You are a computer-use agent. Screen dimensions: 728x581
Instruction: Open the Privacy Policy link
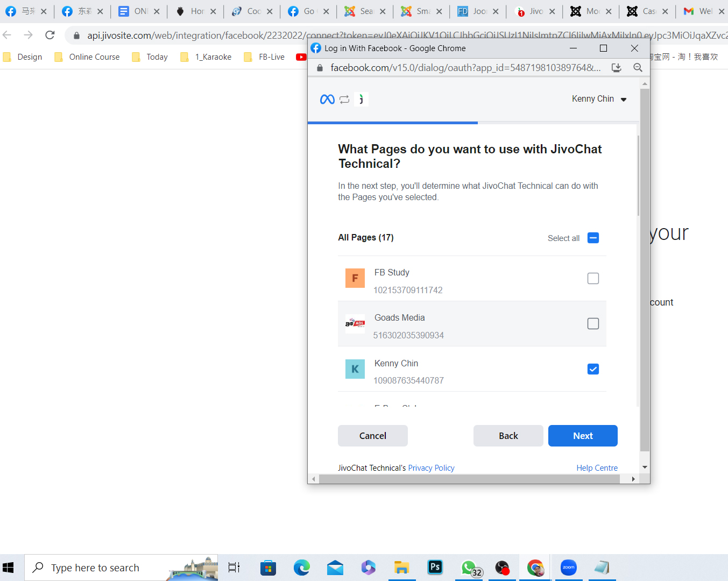(431, 468)
